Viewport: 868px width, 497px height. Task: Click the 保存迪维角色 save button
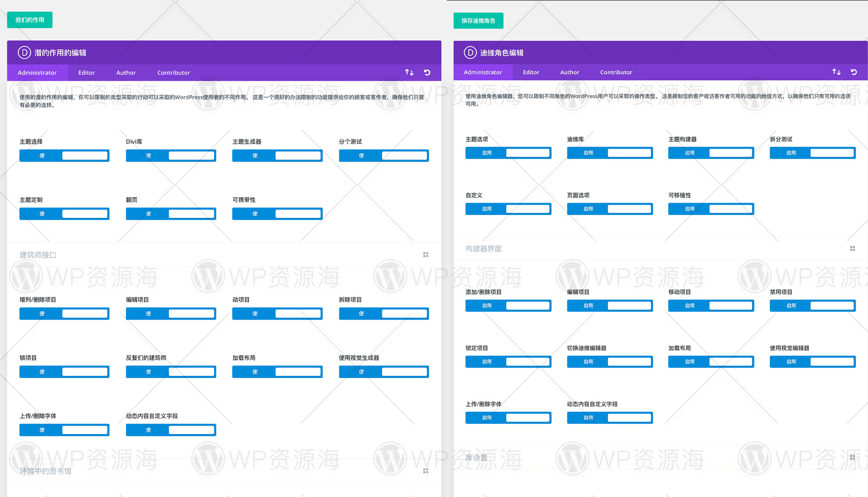tap(478, 21)
